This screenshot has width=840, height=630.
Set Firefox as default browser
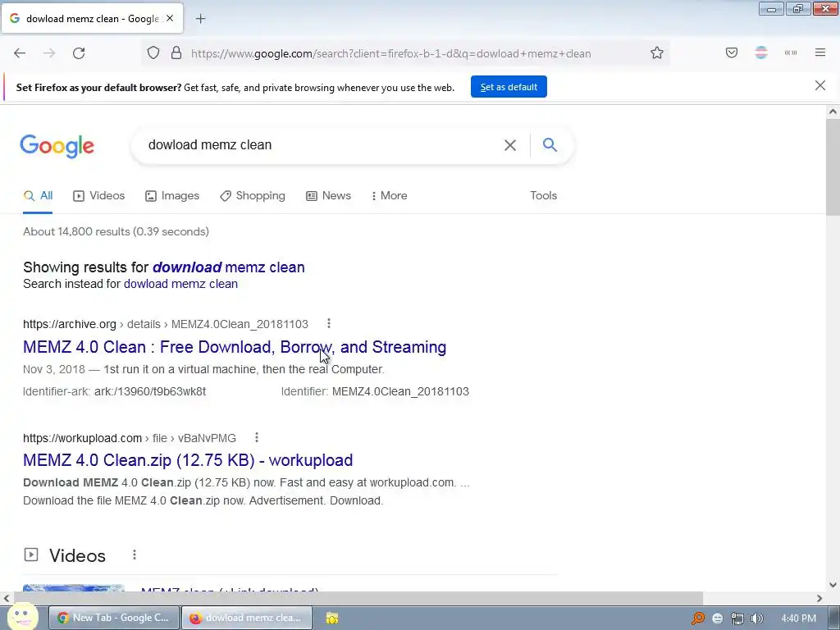click(x=509, y=87)
